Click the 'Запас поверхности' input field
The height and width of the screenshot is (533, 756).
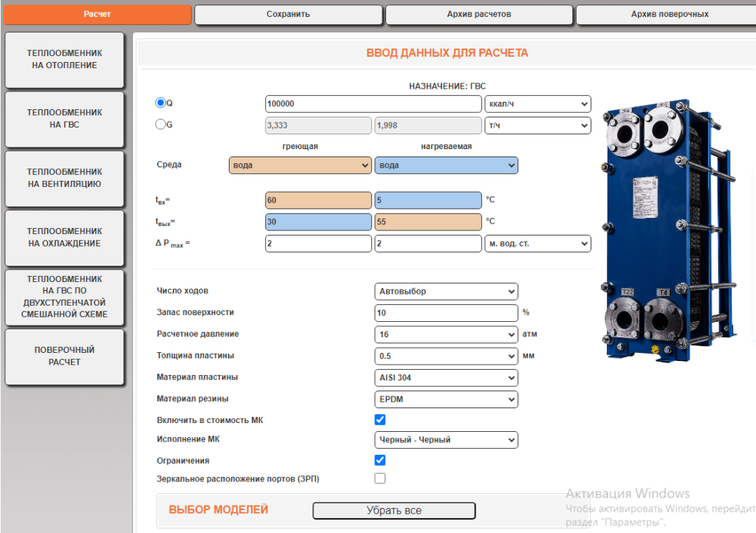[x=446, y=313]
